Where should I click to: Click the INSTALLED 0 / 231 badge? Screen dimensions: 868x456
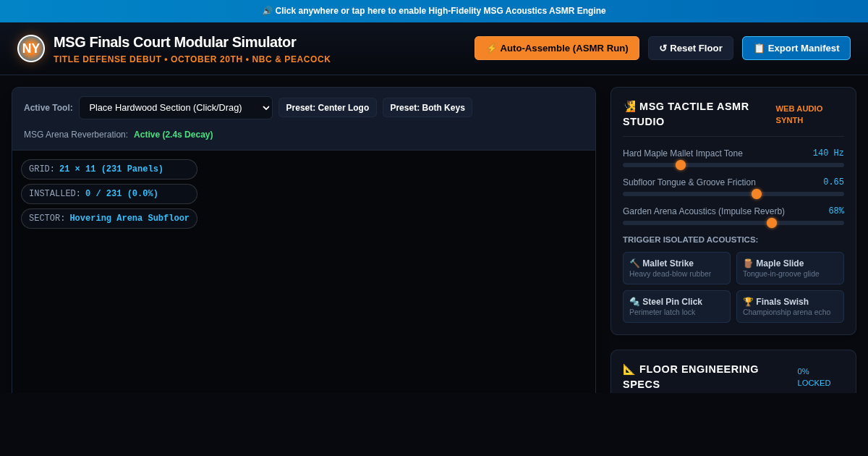tap(109, 194)
